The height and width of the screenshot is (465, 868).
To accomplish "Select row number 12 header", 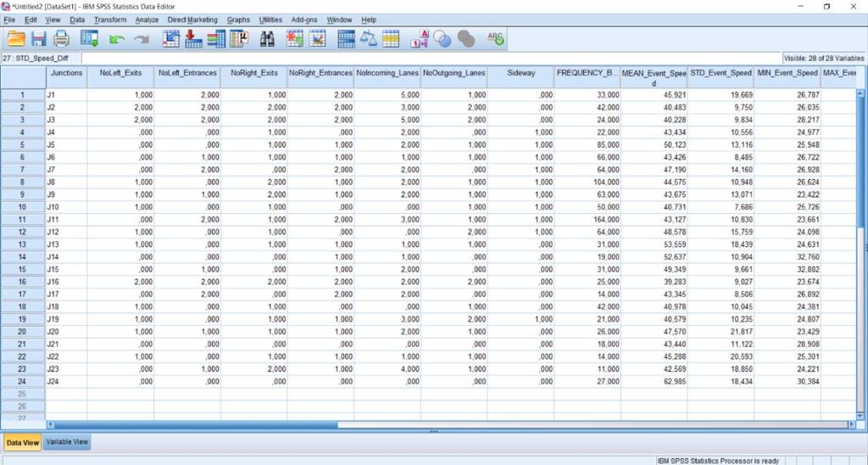I will (23, 232).
